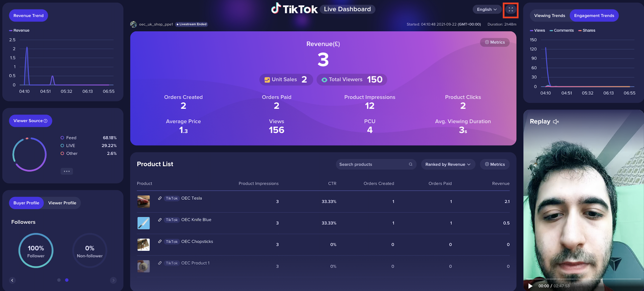644x291 pixels.
Task: Click Metrics button in Revenue card
Action: (x=495, y=42)
